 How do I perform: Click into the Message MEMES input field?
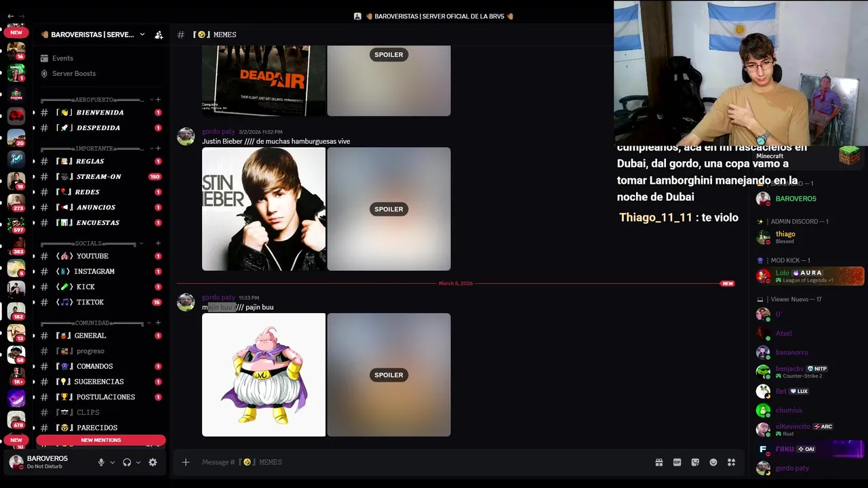(x=420, y=462)
